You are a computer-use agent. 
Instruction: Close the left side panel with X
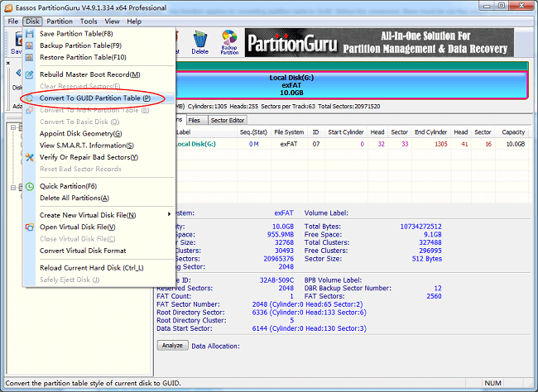coord(8,63)
